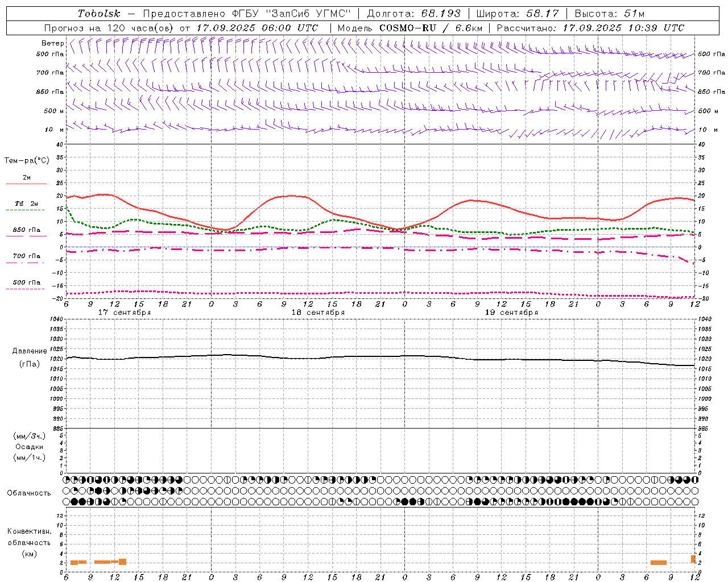Click the "Высота: 51м" elevation value

pos(609,14)
